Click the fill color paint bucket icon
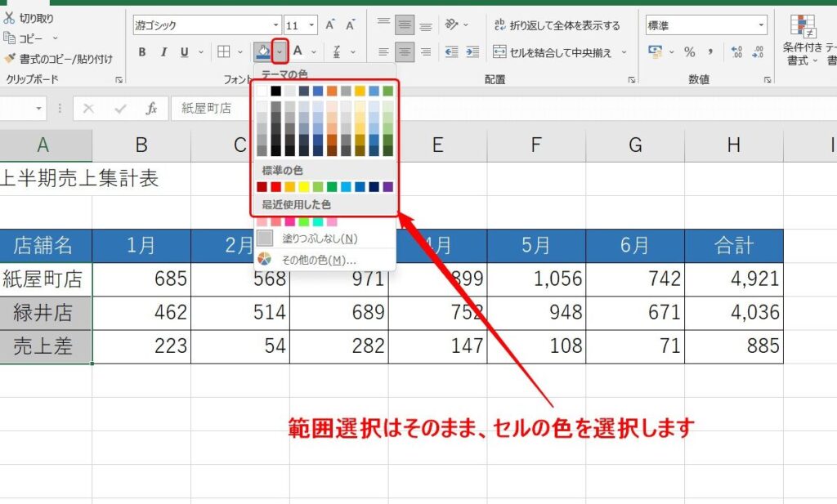Viewport: 837px width, 504px height. tap(263, 52)
